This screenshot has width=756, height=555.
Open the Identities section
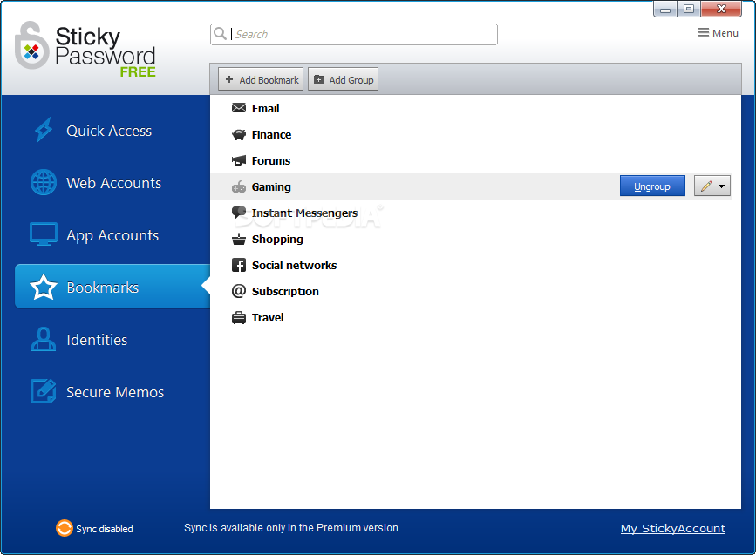click(97, 340)
